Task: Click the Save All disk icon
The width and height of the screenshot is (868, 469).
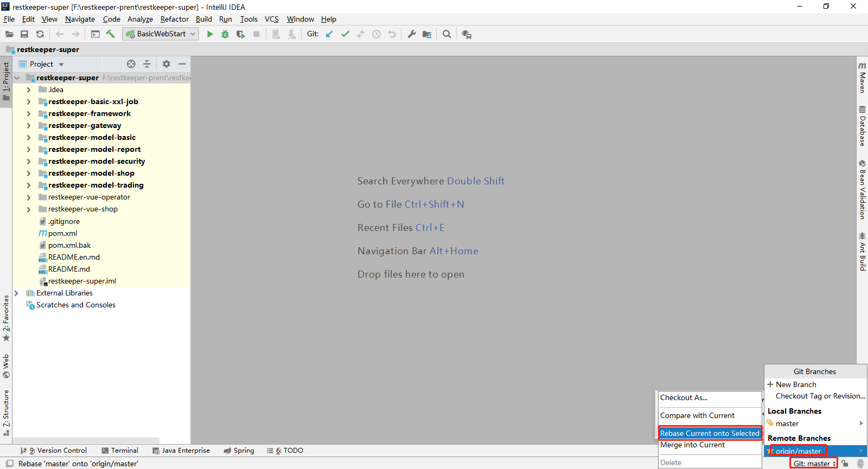Action: click(x=24, y=34)
